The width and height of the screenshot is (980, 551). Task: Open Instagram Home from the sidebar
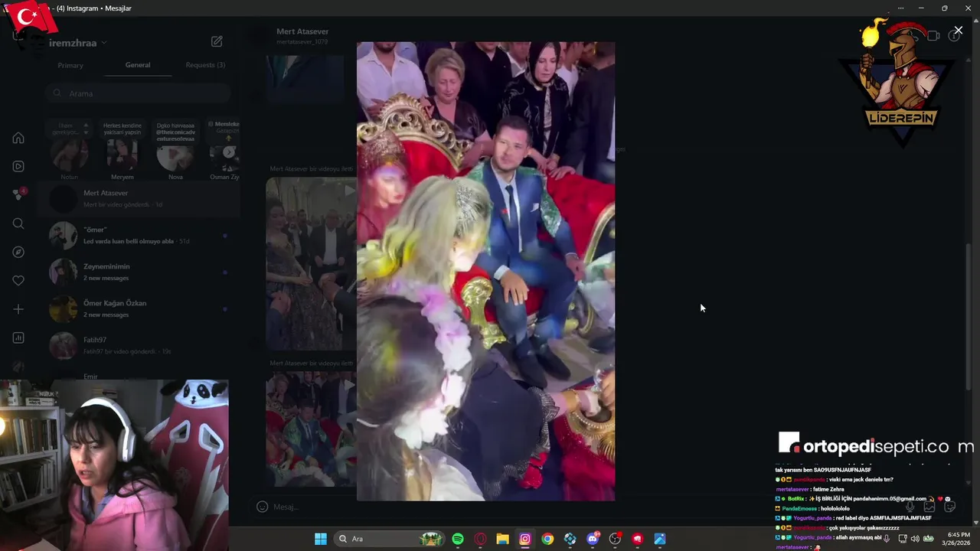(x=18, y=138)
